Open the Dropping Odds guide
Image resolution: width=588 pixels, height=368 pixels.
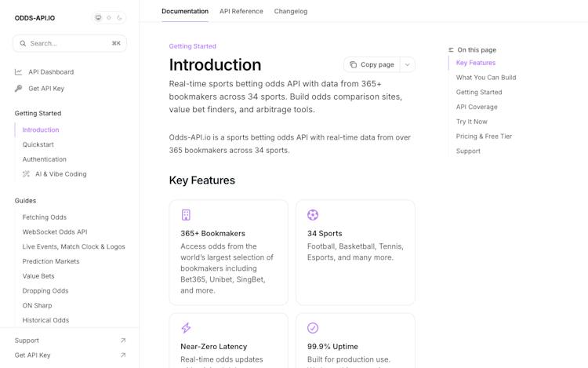click(x=45, y=291)
